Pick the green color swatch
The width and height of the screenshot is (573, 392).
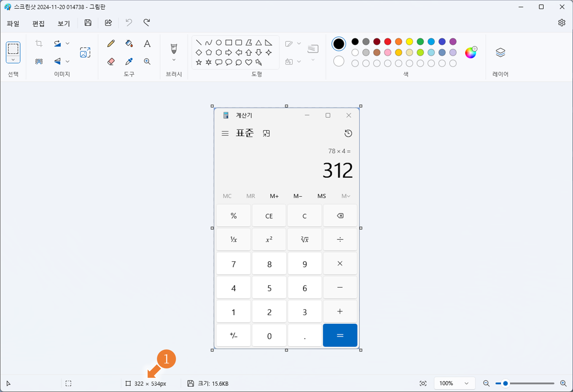tap(420, 42)
